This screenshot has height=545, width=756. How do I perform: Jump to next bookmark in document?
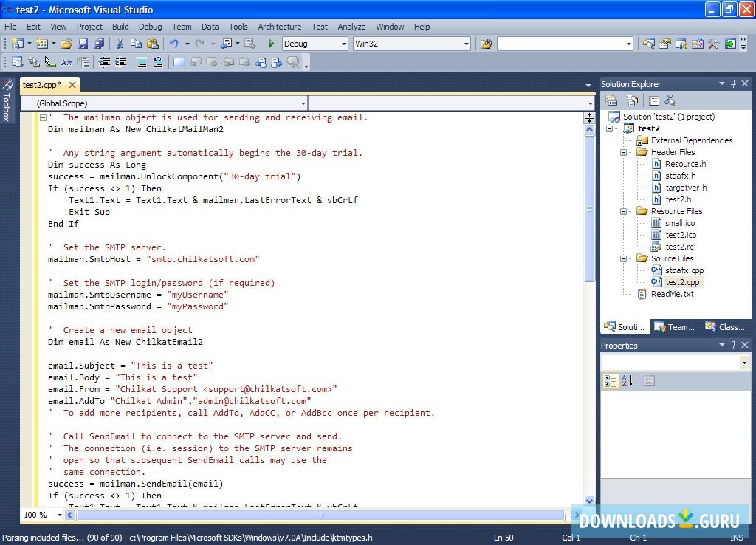point(277,62)
